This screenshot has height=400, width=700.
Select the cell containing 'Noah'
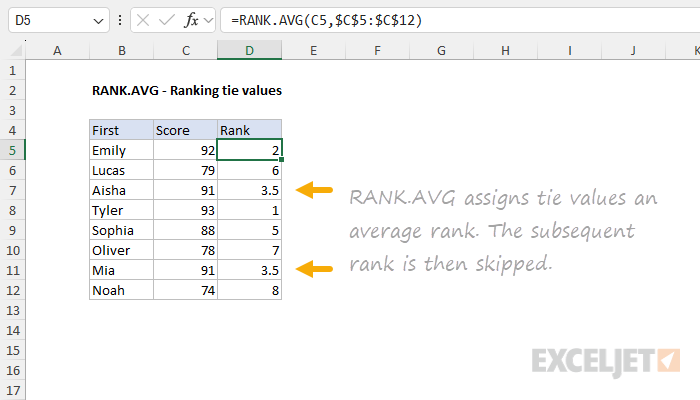[x=121, y=290]
